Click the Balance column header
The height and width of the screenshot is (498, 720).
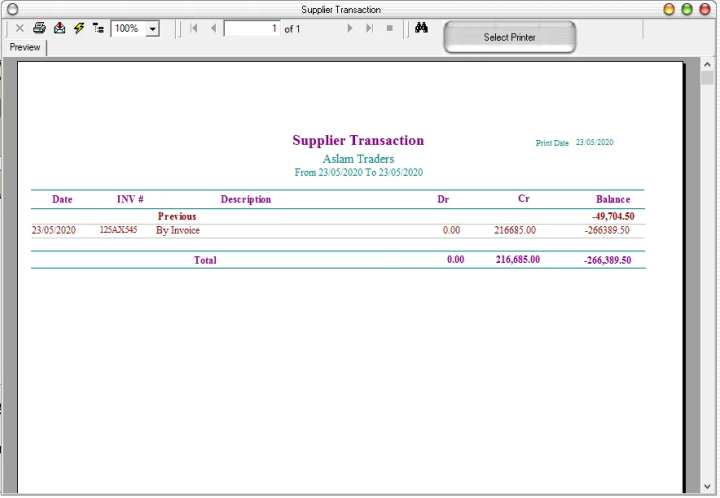click(x=613, y=199)
